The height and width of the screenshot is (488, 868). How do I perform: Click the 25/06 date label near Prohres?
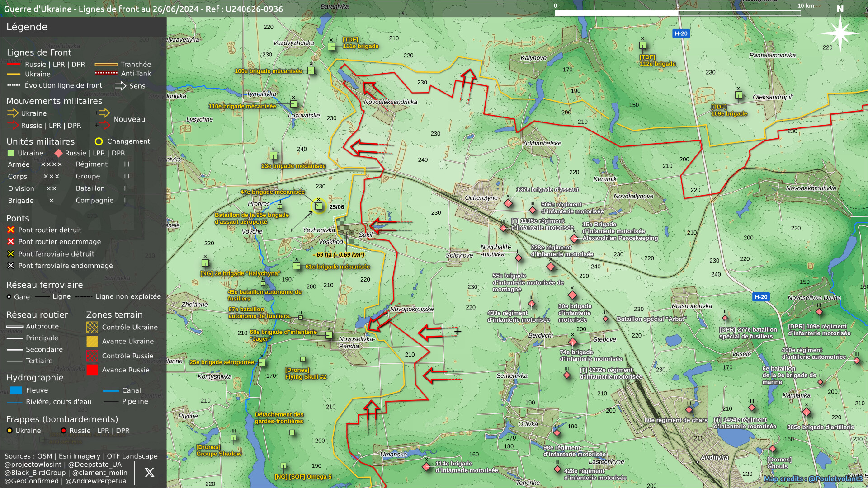(x=337, y=207)
